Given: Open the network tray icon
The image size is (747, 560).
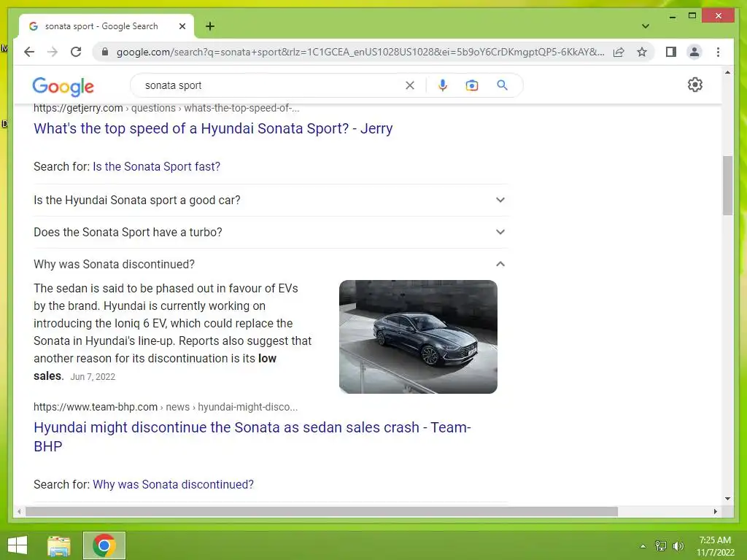Looking at the screenshot, I should [x=660, y=546].
